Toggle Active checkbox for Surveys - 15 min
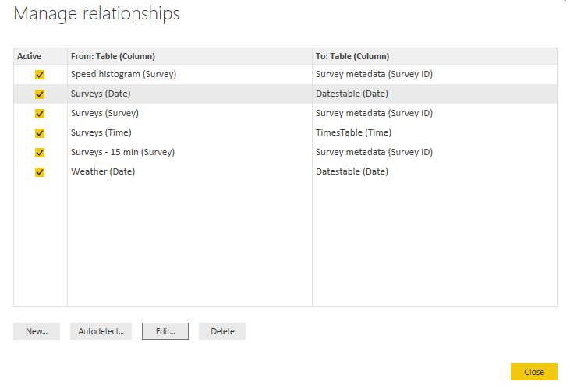Screen dimensions: 570x392 click(x=40, y=153)
